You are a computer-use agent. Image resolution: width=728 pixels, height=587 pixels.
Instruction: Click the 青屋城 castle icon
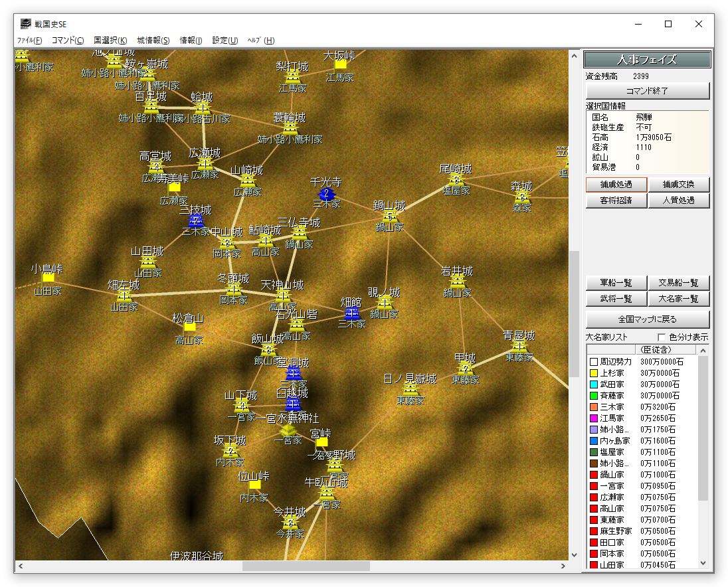coord(519,346)
